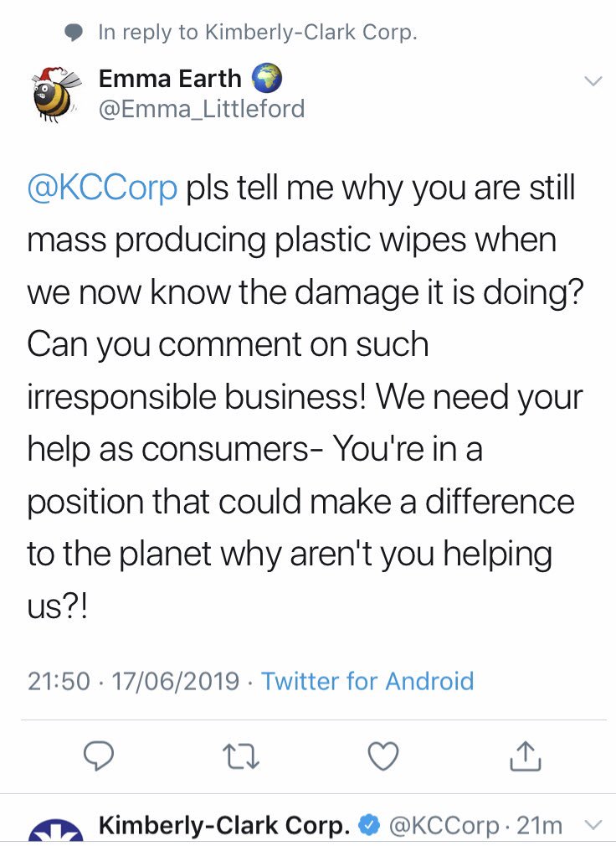This screenshot has height=846, width=616.
Task: Expand tweet options chevron at top right
Action: (592, 81)
